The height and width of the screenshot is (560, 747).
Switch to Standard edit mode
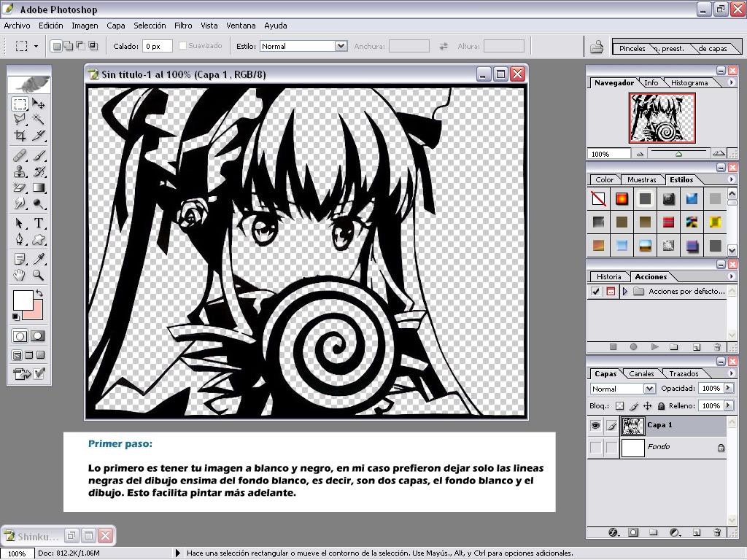coord(20,336)
